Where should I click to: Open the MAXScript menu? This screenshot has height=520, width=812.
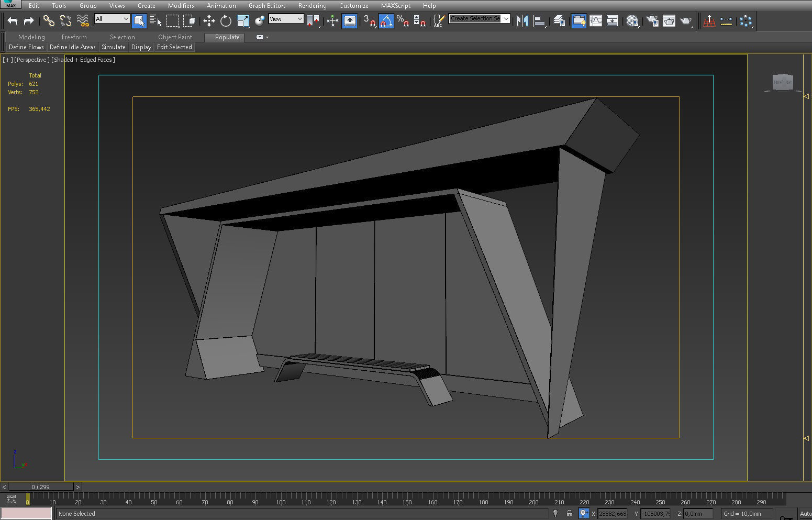(395, 5)
